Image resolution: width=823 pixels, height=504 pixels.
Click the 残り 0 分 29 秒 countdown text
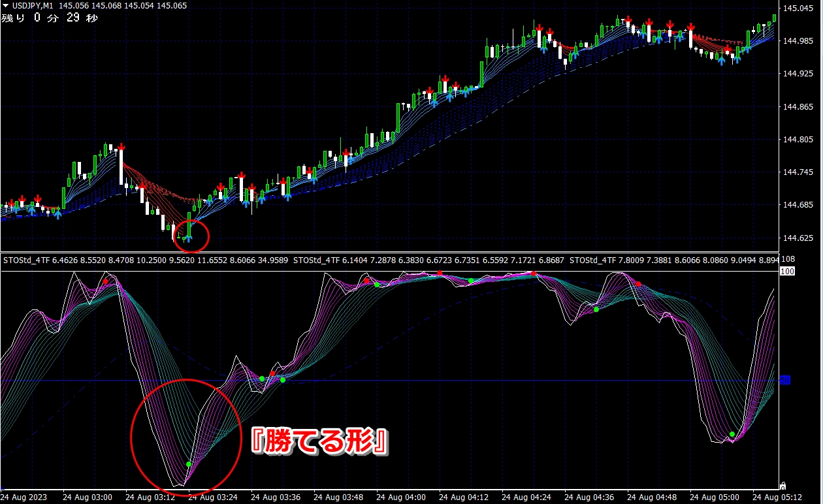[x=50, y=18]
